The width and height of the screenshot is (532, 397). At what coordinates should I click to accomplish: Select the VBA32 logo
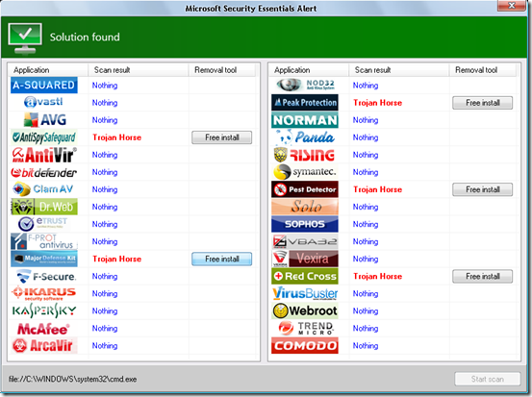305,241
